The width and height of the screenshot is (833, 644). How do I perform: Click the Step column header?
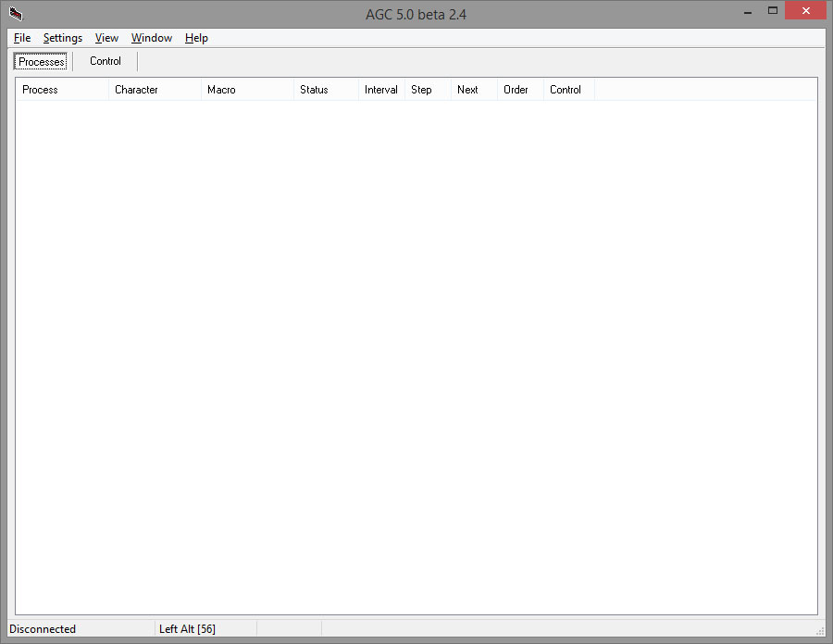click(428, 90)
